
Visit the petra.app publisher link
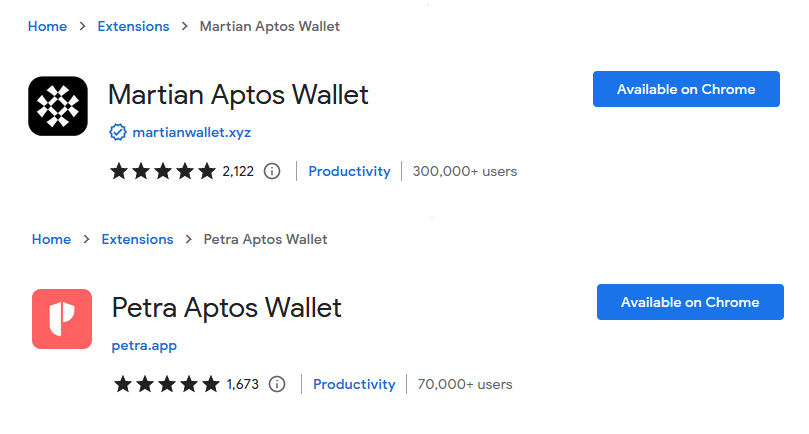tap(144, 345)
